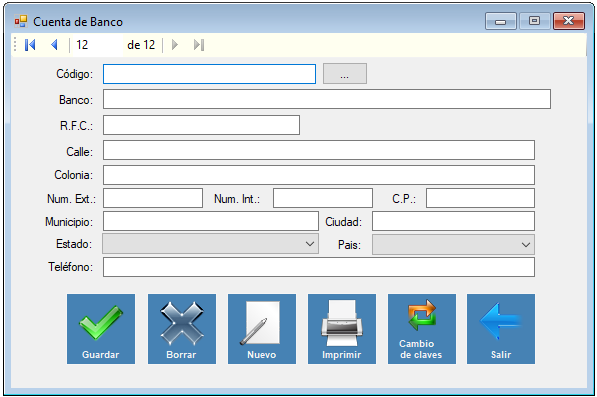Click the Borrar X button
597x397 pixels.
tap(182, 329)
